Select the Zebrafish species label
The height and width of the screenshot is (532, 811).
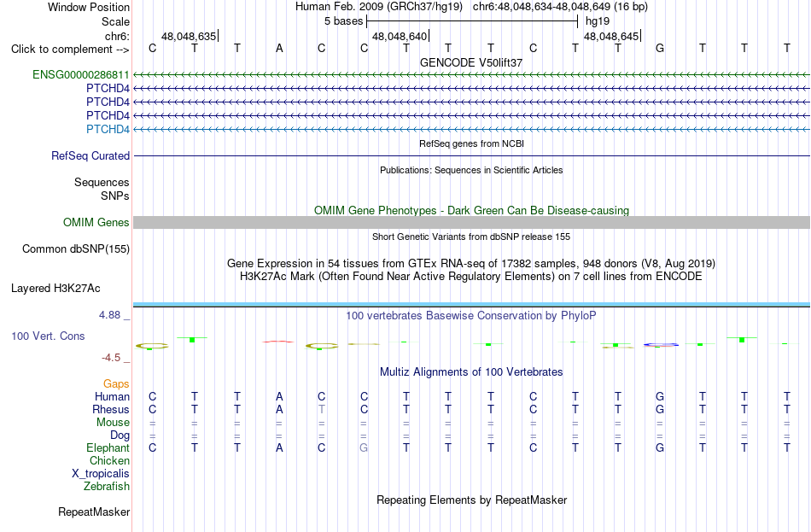pos(107,487)
